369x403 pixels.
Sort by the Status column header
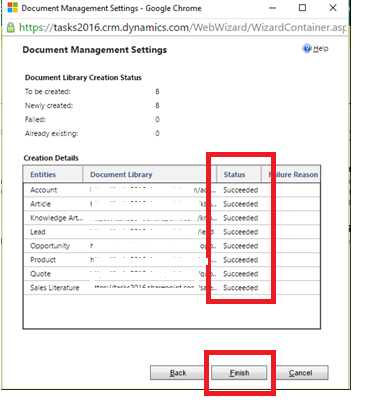click(x=239, y=174)
